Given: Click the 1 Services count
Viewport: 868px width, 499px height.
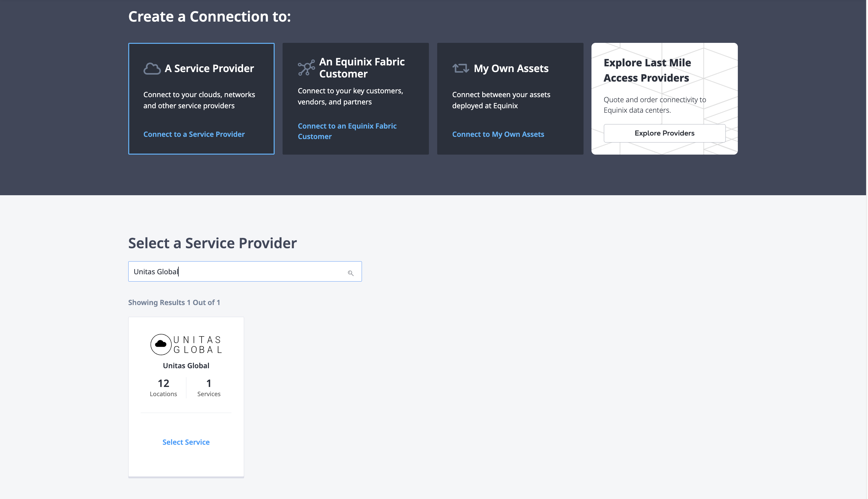Looking at the screenshot, I should point(209,388).
